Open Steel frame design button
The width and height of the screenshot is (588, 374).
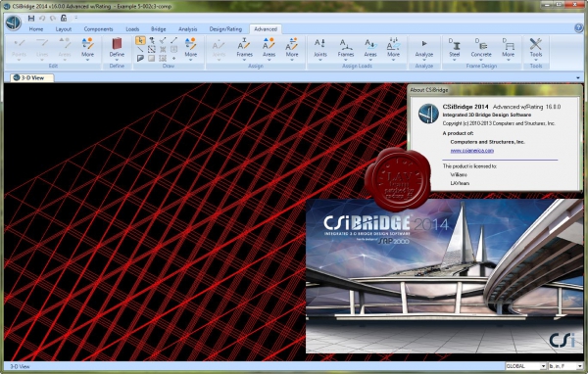point(455,48)
